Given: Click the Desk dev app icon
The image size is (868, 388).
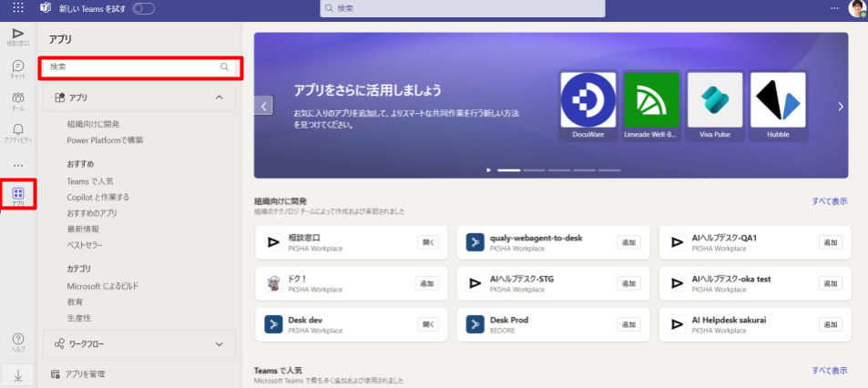Looking at the screenshot, I should (x=273, y=324).
